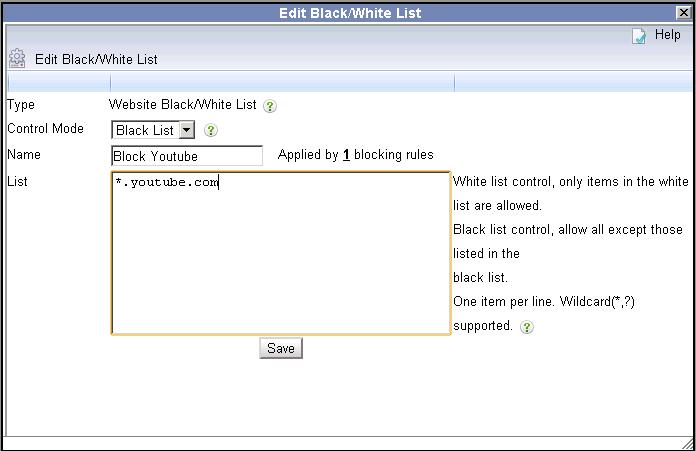Click help icon after 'supported.' text

[x=526, y=327]
